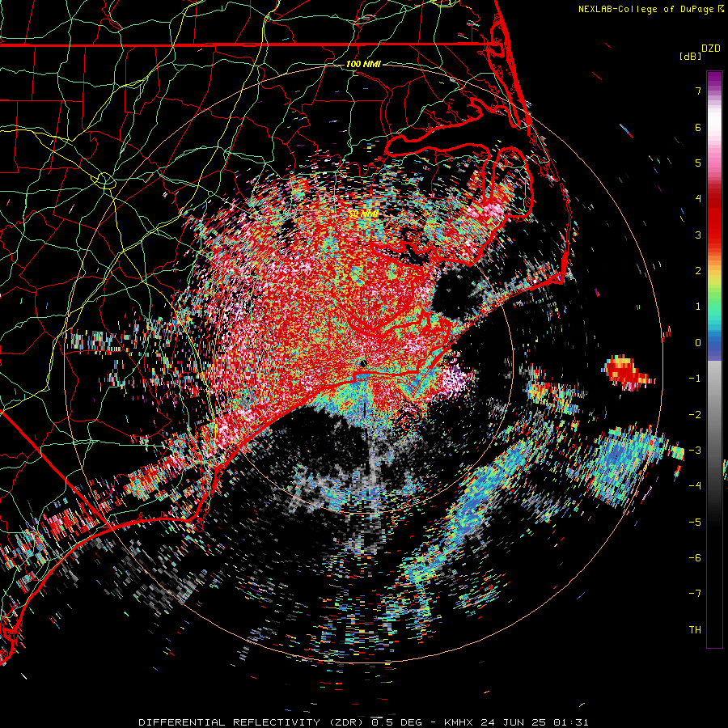Click the 4 value on color scale

pyautogui.click(x=698, y=199)
